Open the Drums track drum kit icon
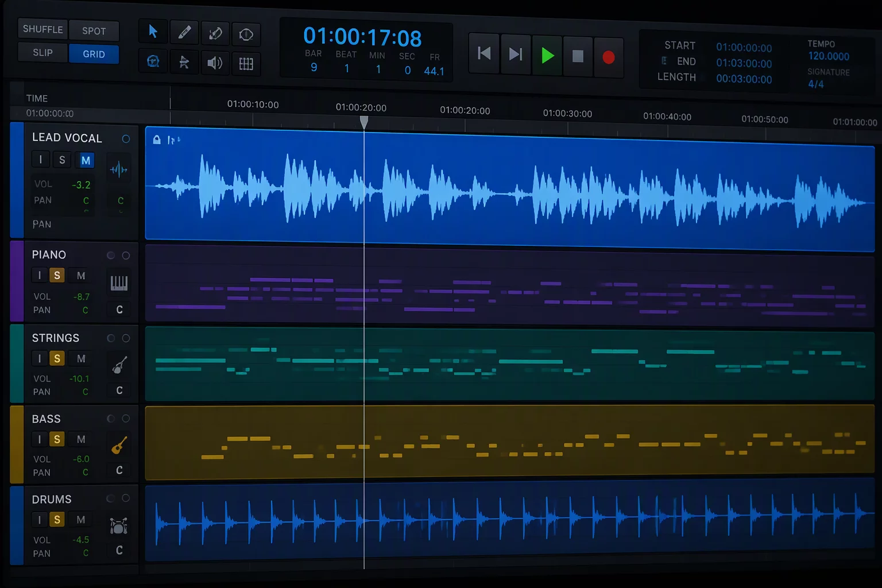This screenshot has width=882, height=588. tap(119, 525)
